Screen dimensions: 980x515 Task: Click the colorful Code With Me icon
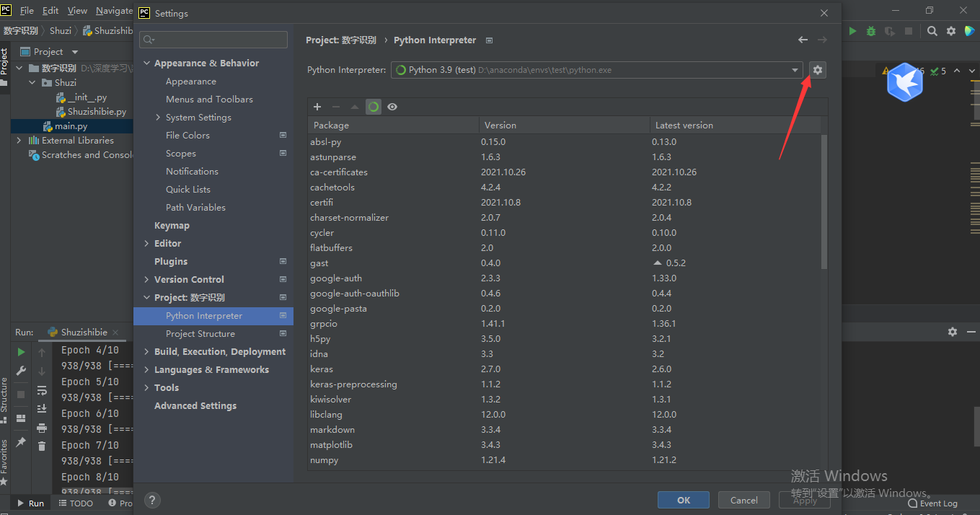pos(970,31)
